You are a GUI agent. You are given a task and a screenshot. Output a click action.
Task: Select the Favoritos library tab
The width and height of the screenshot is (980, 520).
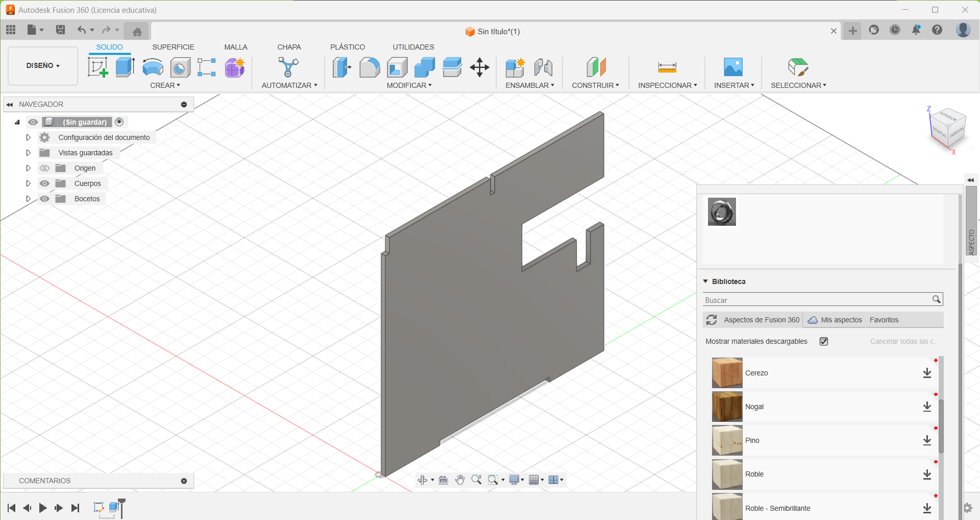click(x=884, y=320)
